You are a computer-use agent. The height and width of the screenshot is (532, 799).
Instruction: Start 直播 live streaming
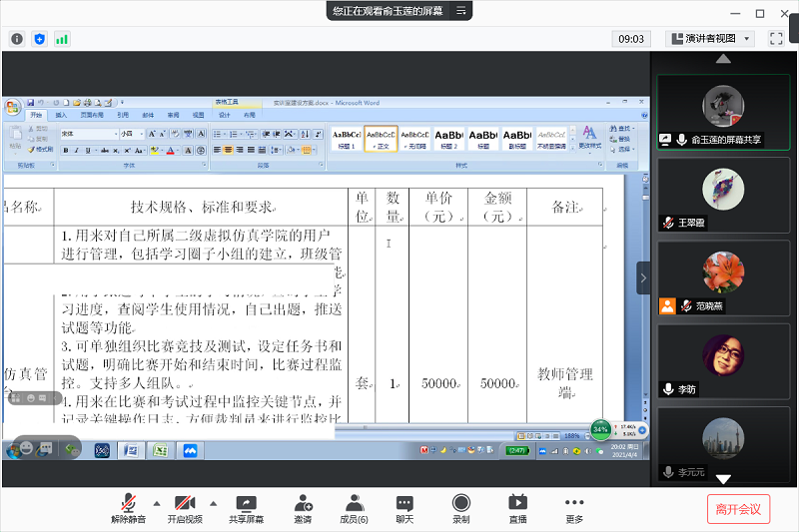(517, 509)
